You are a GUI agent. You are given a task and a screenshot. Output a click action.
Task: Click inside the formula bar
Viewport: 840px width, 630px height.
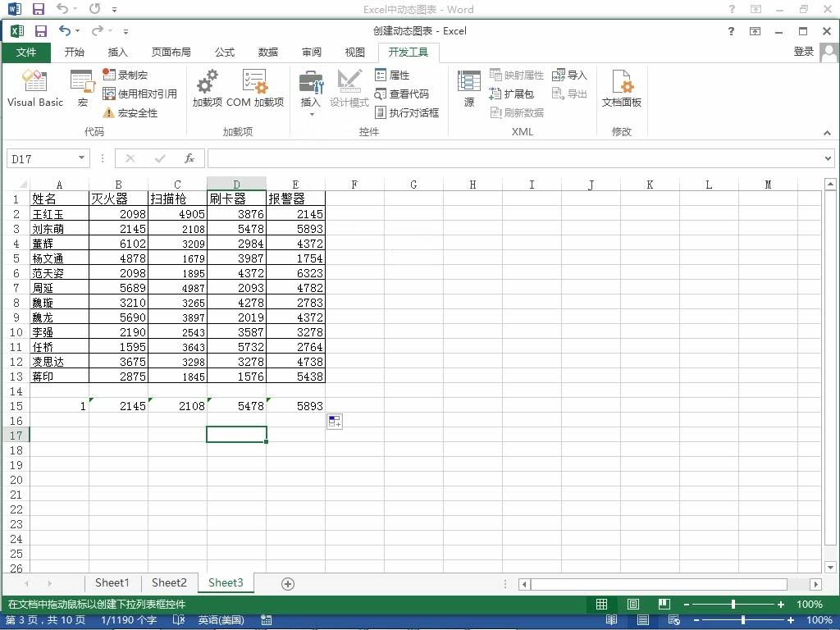click(515, 158)
